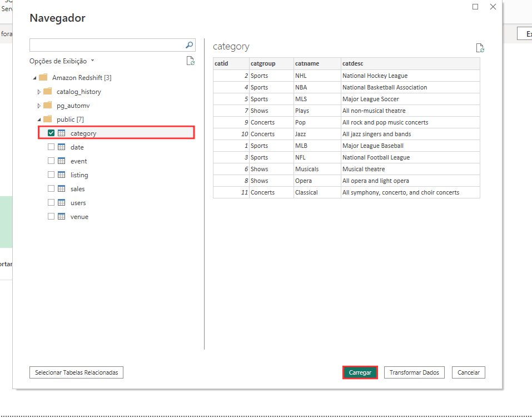Image resolution: width=532 pixels, height=418 pixels.
Task: Click the table icon next to sales
Action: pyautogui.click(x=61, y=188)
